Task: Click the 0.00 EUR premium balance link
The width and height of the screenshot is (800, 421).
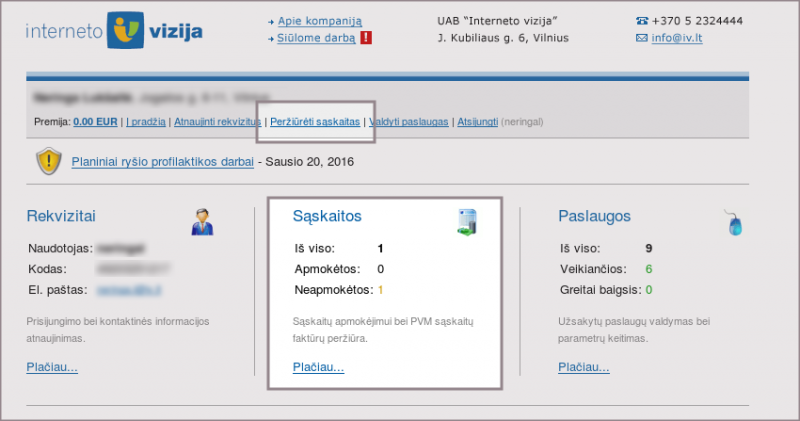Action: point(96,122)
